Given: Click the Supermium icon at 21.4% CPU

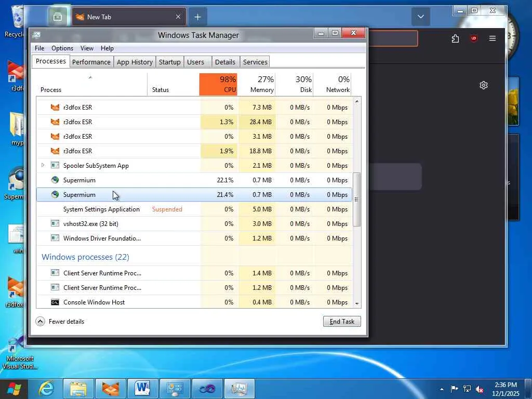Looking at the screenshot, I should point(55,194).
